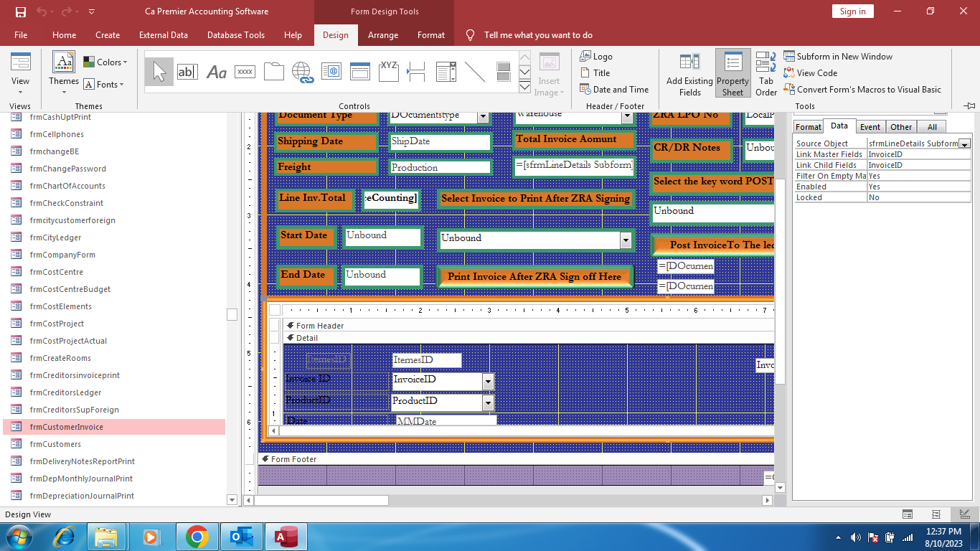This screenshot has width=980, height=551.
Task: Open Google Chrome from the taskbar
Action: [197, 537]
